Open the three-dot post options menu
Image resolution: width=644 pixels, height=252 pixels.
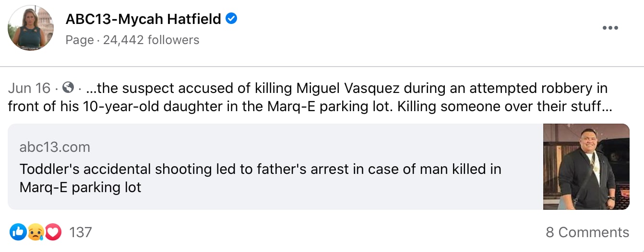click(x=610, y=28)
